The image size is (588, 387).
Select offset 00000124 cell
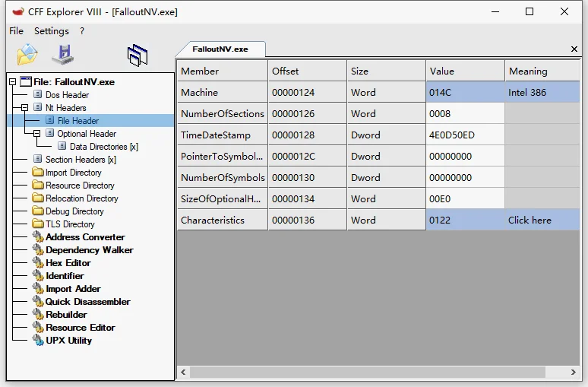coord(307,92)
